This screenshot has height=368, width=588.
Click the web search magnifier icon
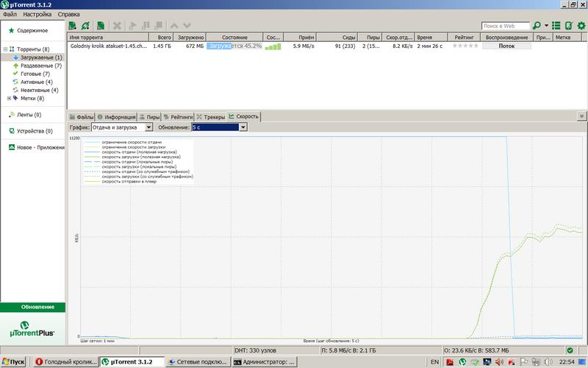(537, 26)
